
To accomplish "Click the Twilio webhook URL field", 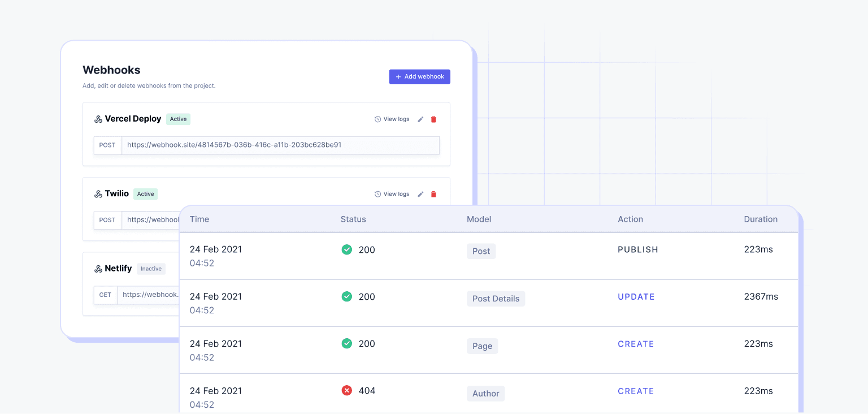I will click(x=151, y=220).
